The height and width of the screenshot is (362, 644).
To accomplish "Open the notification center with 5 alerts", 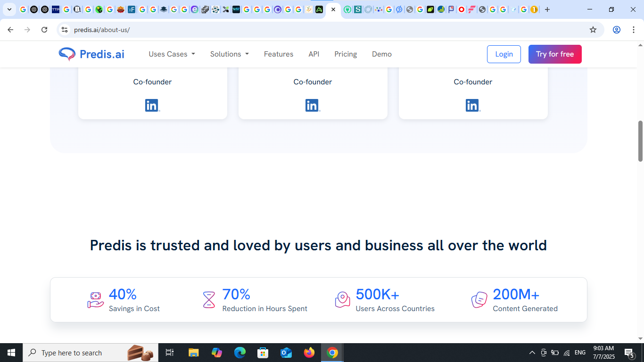I will (x=629, y=353).
